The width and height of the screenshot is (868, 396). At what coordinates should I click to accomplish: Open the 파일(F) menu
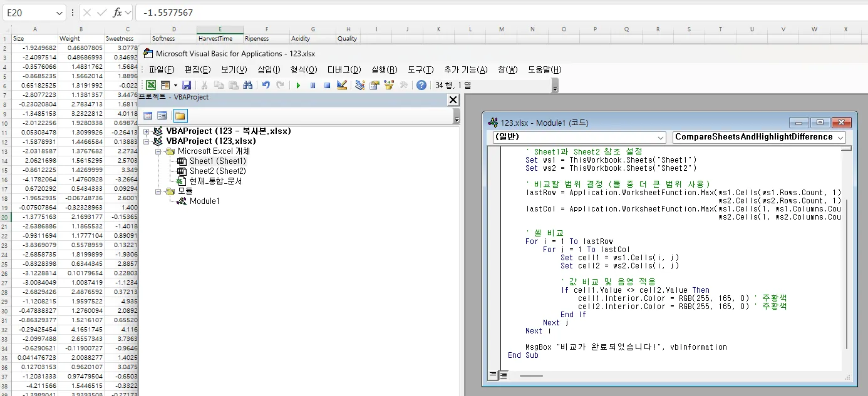(x=161, y=69)
